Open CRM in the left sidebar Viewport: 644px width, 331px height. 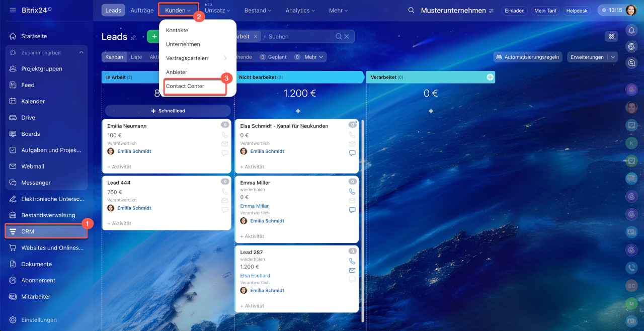click(46, 231)
